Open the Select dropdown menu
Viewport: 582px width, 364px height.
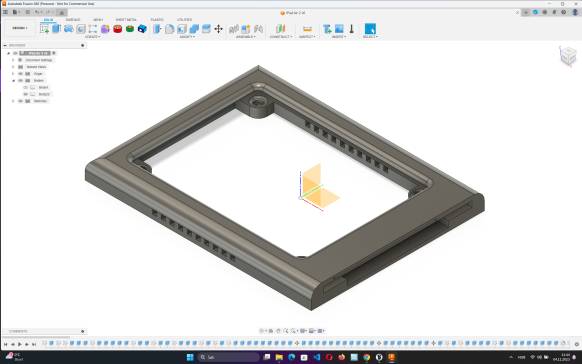[370, 37]
